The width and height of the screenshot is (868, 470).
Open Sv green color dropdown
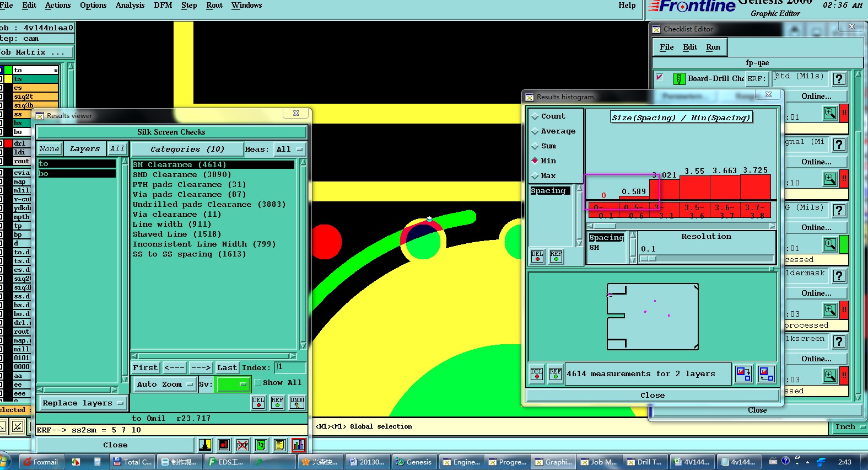coord(234,384)
